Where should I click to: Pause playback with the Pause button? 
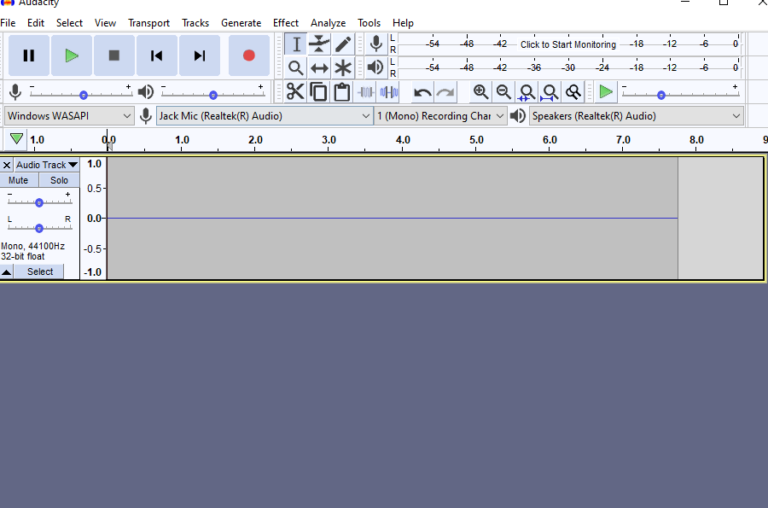tap(29, 55)
